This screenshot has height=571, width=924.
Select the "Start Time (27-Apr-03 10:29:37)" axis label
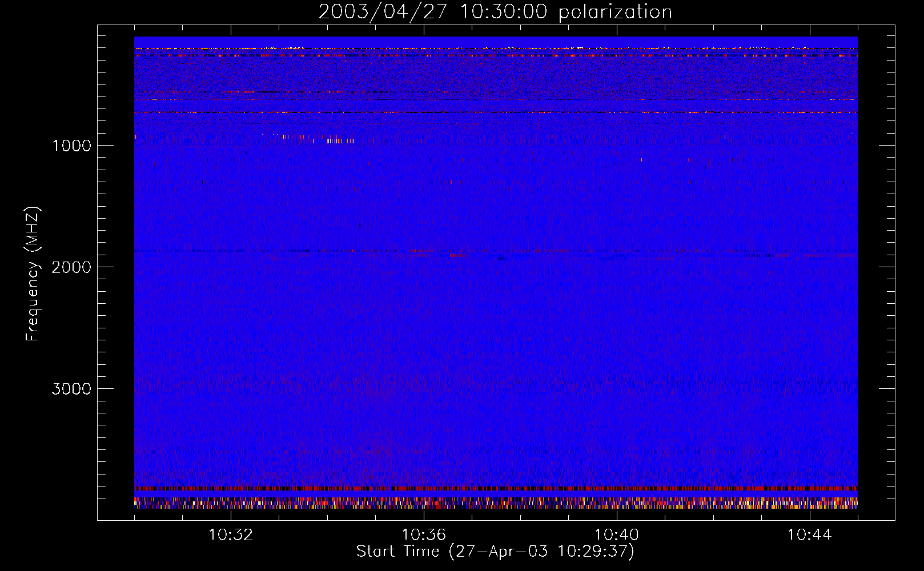495,552
